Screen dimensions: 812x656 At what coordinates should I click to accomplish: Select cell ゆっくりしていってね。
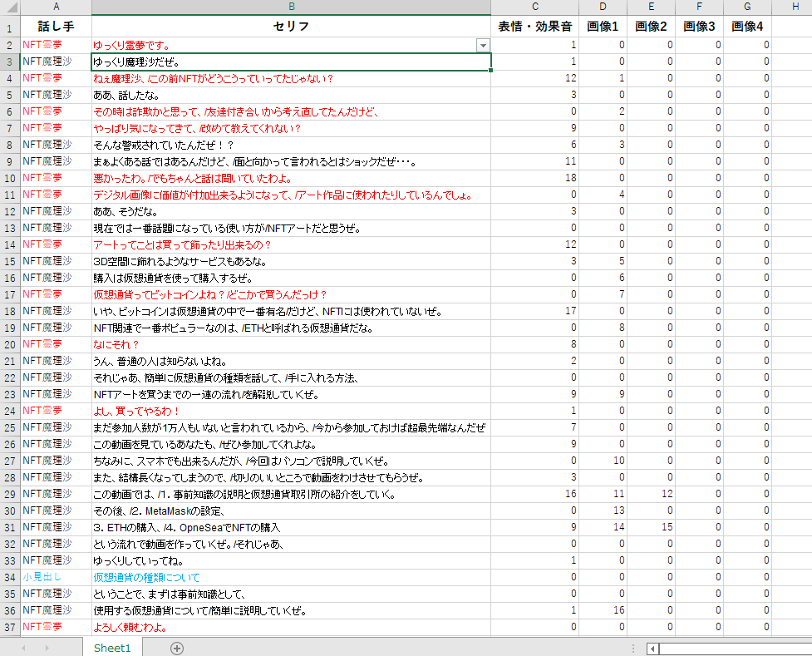[292, 560]
